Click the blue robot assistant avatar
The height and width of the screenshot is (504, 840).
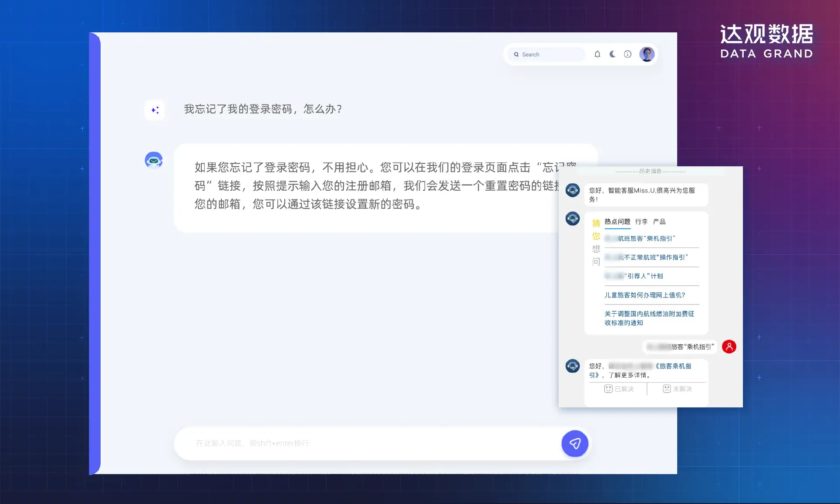click(x=154, y=161)
